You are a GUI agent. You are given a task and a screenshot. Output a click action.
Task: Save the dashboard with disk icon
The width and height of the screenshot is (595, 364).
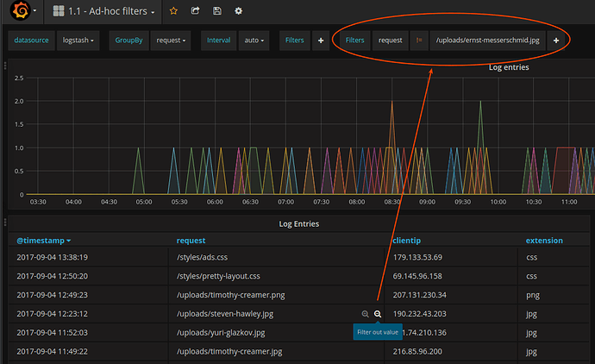[216, 11]
